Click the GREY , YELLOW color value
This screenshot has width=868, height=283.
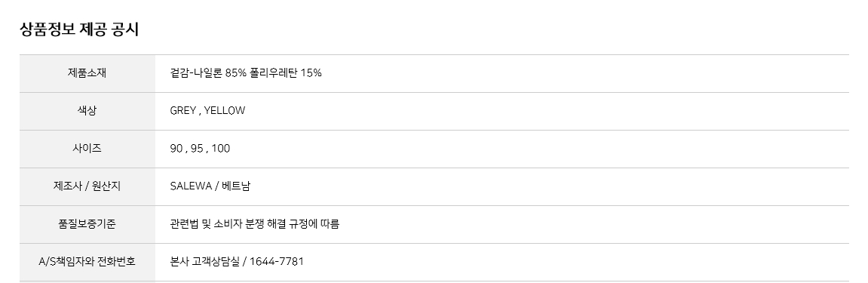207,111
